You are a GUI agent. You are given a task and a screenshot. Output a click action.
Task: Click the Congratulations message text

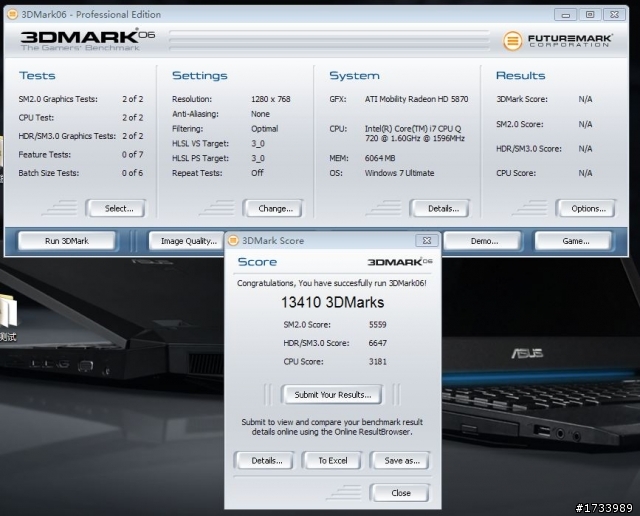331,283
